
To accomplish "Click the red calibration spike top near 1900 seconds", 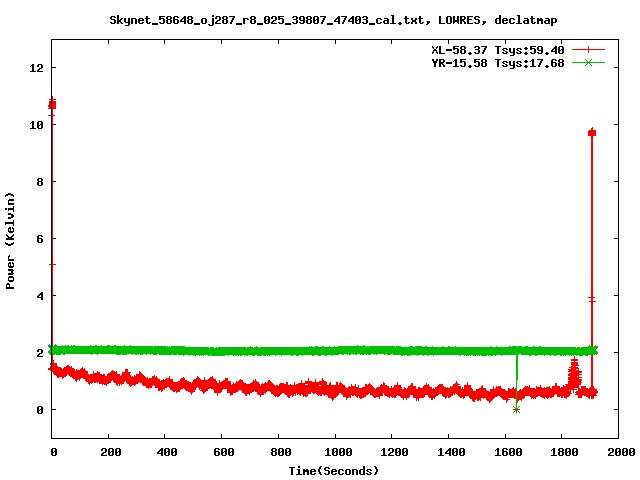I will pyautogui.click(x=592, y=132).
